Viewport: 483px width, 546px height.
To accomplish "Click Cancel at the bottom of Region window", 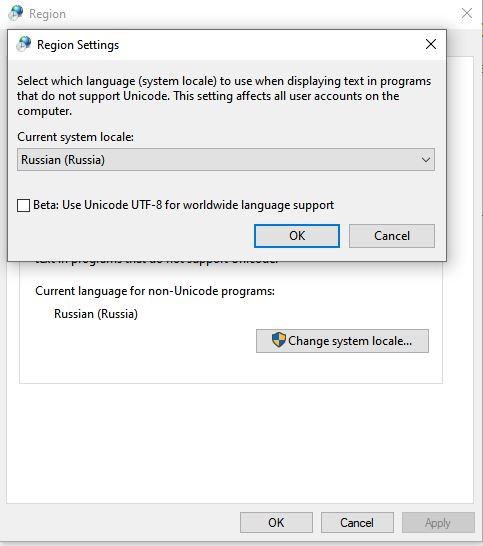I will pos(357,522).
